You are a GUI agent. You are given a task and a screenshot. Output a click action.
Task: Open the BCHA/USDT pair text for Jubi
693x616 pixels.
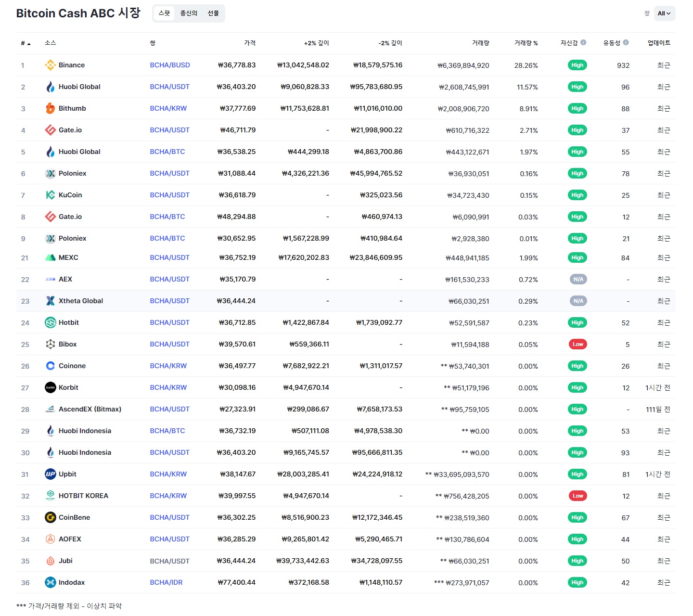point(169,561)
